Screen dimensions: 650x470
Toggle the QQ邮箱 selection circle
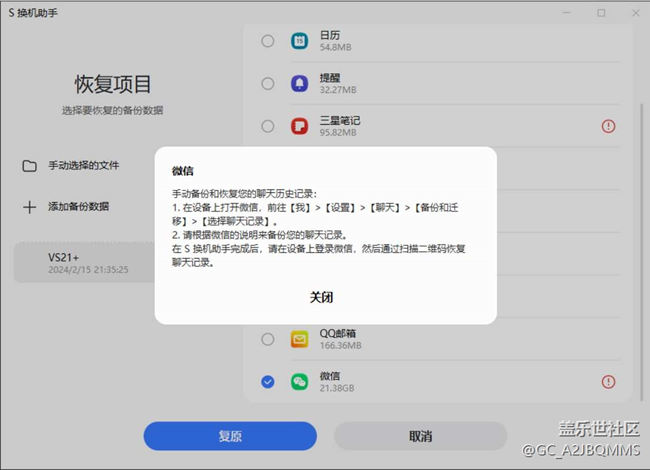pyautogui.click(x=267, y=340)
